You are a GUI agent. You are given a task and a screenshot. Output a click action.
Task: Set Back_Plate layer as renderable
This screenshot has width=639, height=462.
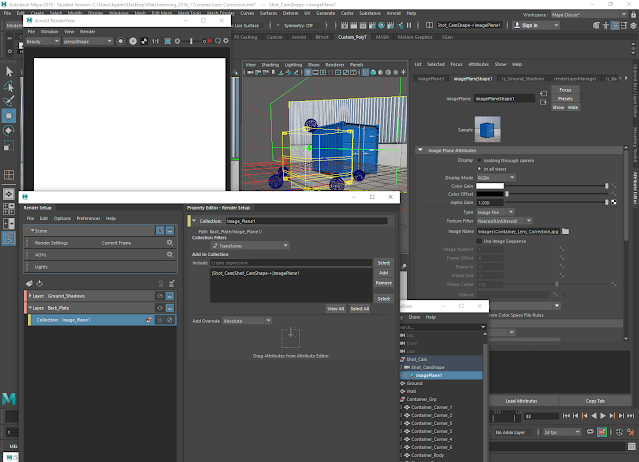170,308
